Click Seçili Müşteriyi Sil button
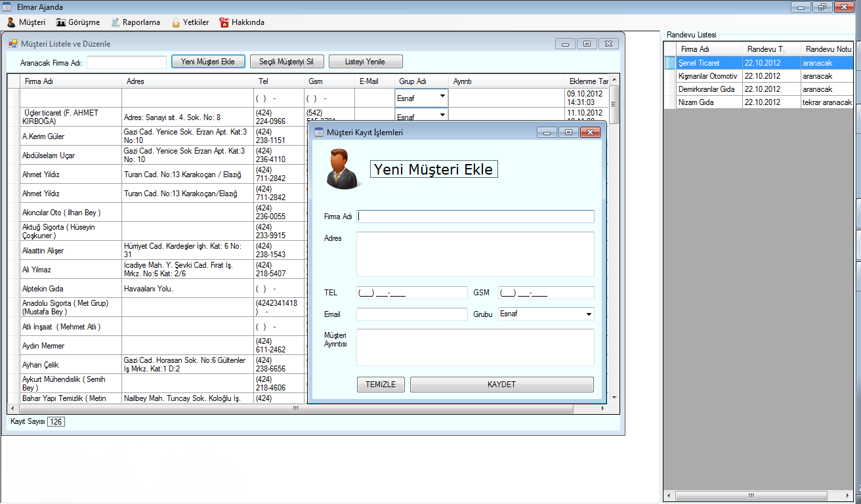861x504 pixels. pos(286,62)
